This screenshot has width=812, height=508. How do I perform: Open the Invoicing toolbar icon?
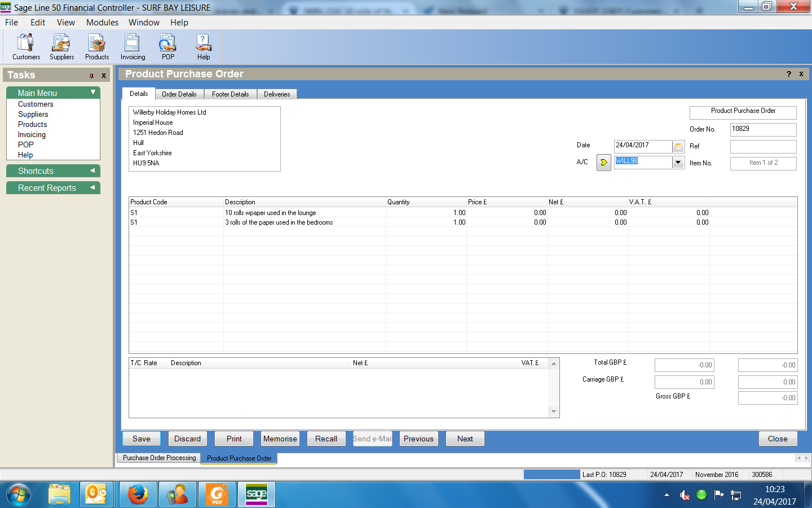coord(133,47)
